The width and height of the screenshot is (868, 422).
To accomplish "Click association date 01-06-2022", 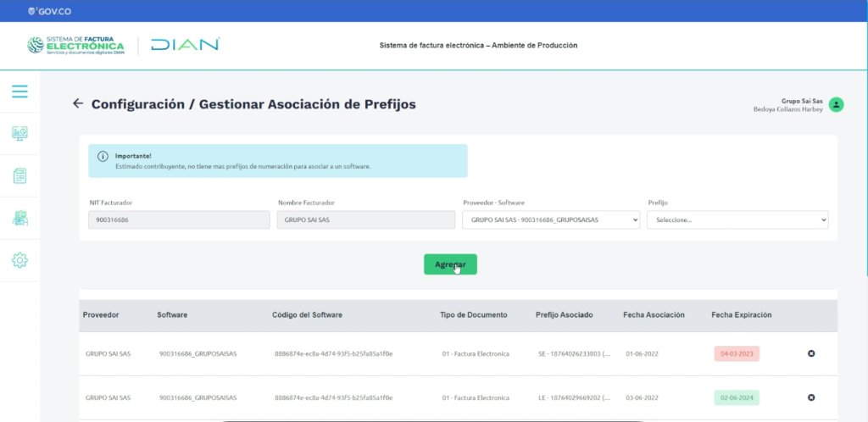I will pyautogui.click(x=643, y=354).
